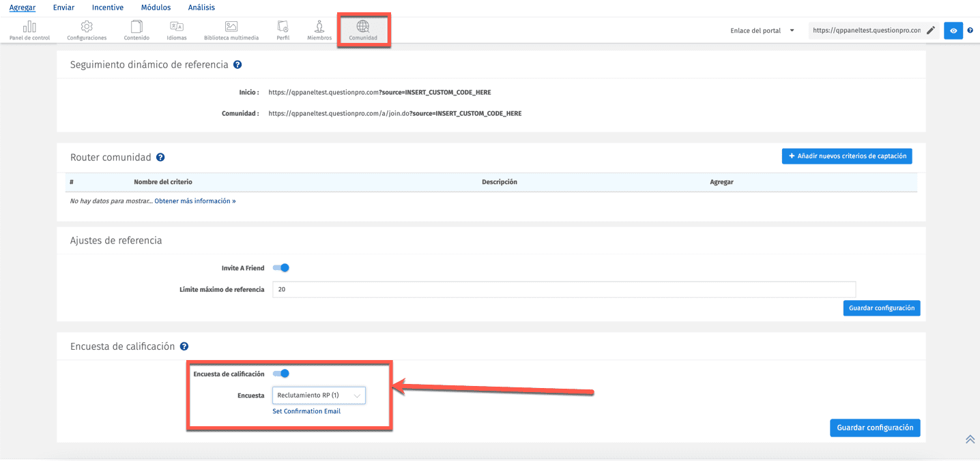
Task: Open the Panel de control icon
Action: pos(29,30)
